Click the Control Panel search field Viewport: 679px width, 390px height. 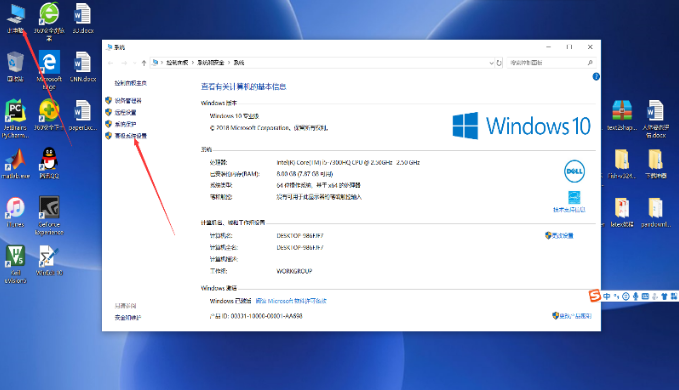pos(551,63)
